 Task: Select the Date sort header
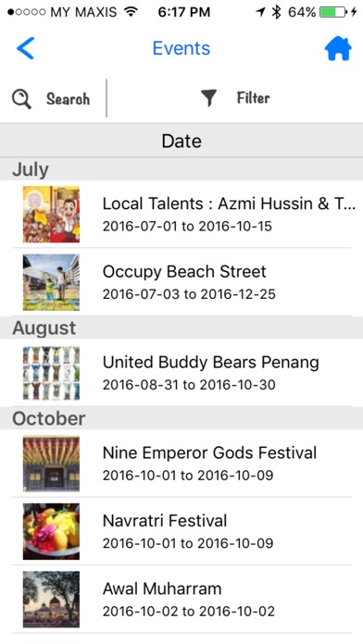point(181,141)
